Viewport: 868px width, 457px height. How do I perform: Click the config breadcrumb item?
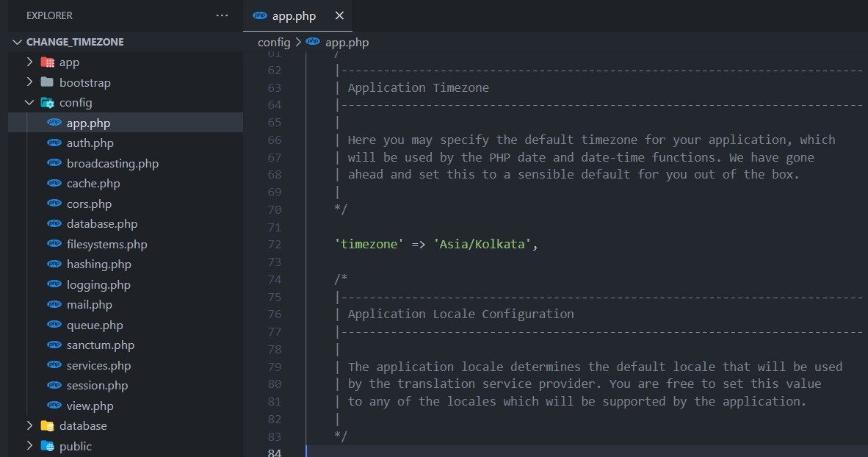(274, 42)
